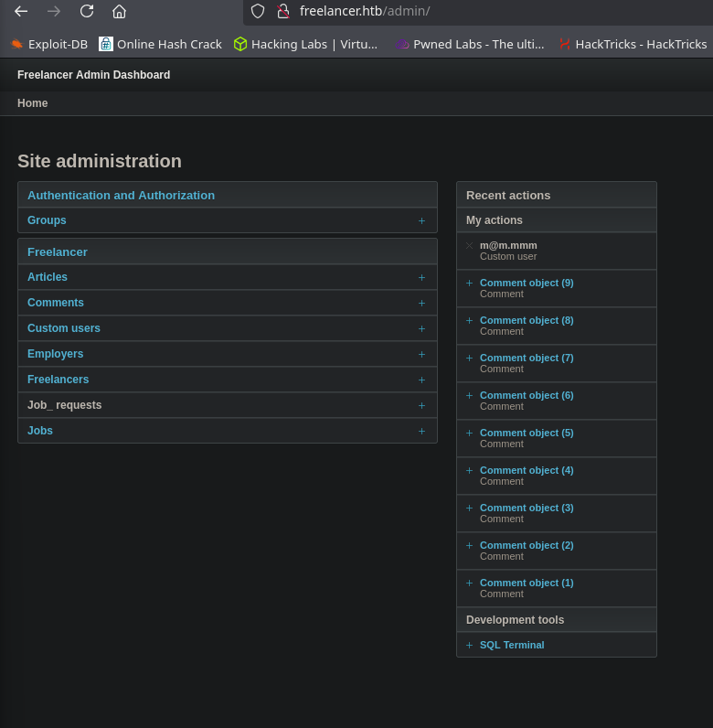Click the insecure connection padlock icon
This screenshot has width=713, height=728.
282,11
